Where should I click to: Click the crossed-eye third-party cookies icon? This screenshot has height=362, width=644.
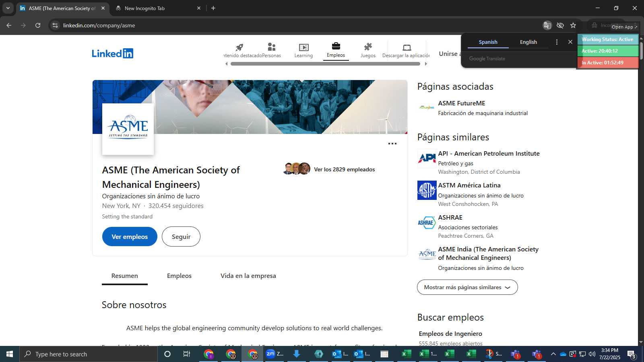click(560, 25)
